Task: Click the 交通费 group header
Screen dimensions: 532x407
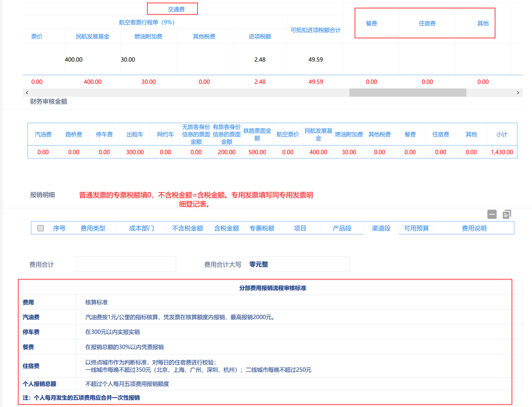Action: [x=176, y=9]
